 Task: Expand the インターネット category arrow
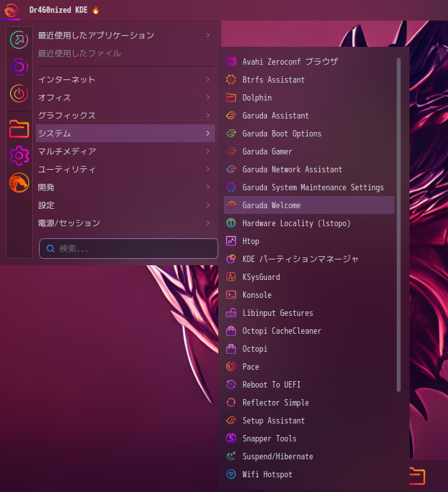208,79
